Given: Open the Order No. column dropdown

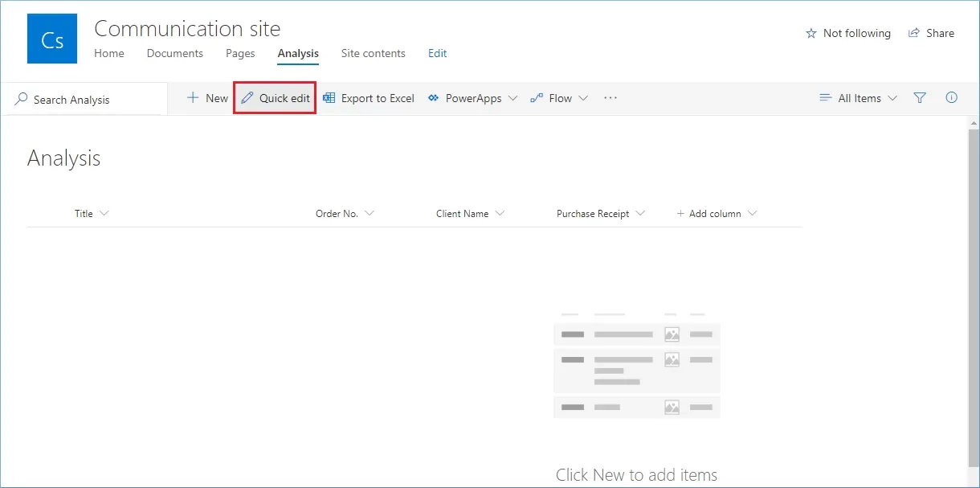Looking at the screenshot, I should 345,214.
